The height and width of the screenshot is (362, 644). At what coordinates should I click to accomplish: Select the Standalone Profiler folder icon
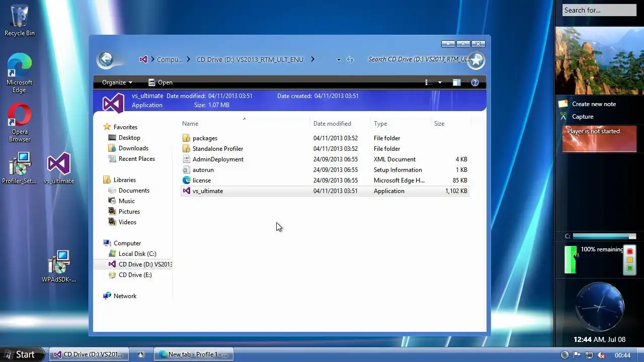(x=186, y=148)
